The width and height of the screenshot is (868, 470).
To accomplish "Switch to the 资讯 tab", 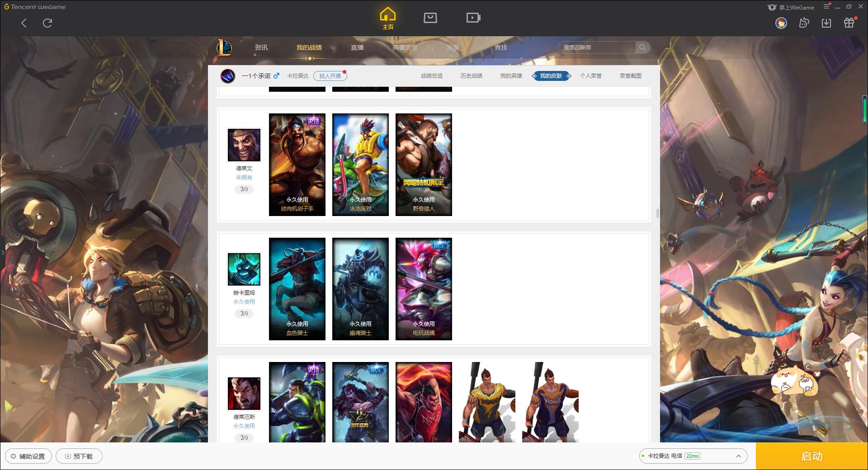I will tap(261, 47).
